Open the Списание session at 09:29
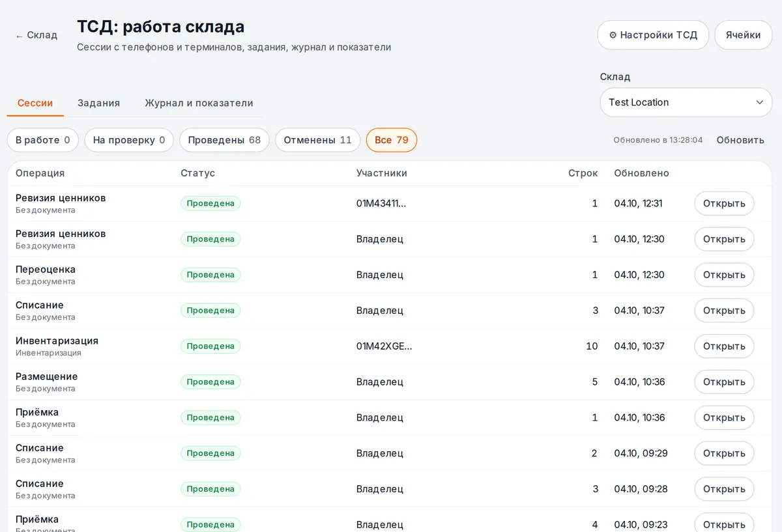Image resolution: width=782 pixels, height=532 pixels. [x=724, y=453]
